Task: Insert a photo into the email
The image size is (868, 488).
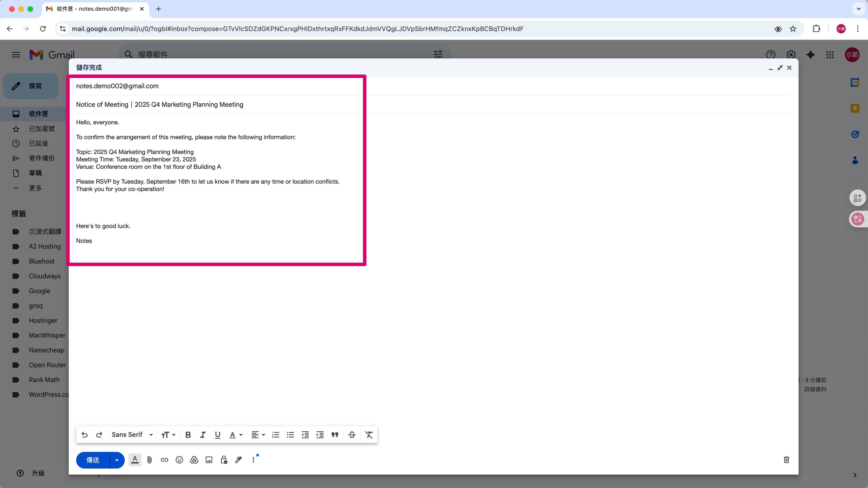Action: pyautogui.click(x=209, y=460)
